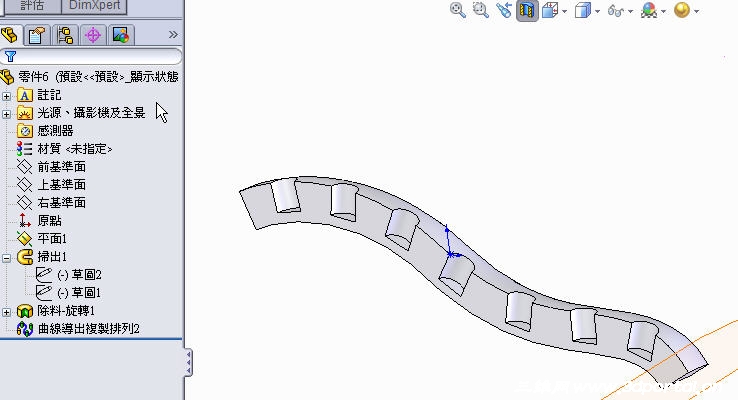Click the tree filter input field
738x400 pixels.
[x=91, y=56]
